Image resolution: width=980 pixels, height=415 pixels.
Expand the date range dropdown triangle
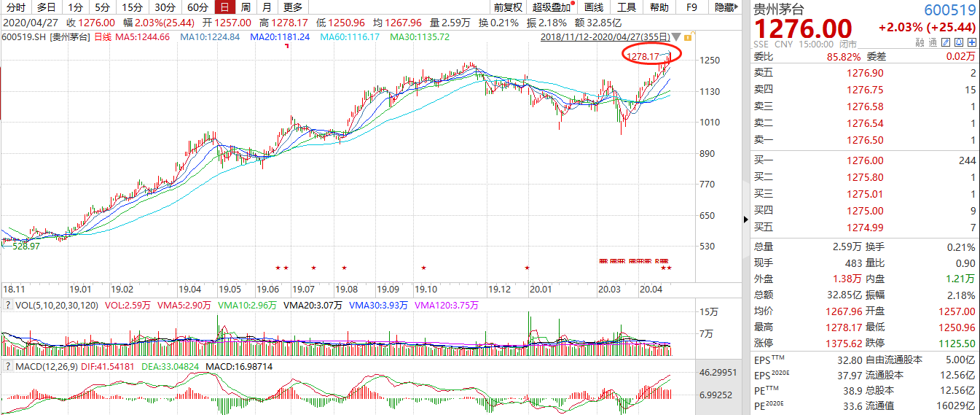click(677, 36)
